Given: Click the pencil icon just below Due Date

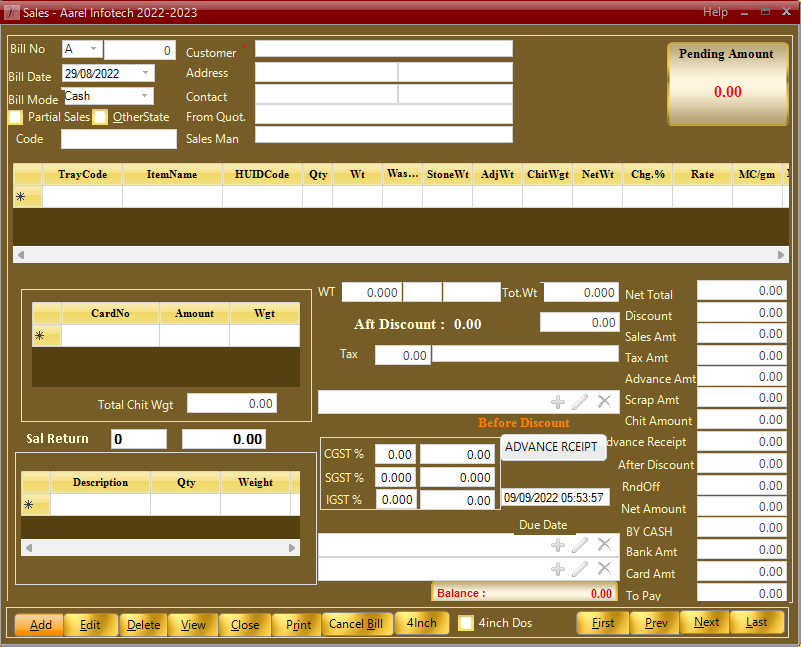Looking at the screenshot, I should [581, 545].
